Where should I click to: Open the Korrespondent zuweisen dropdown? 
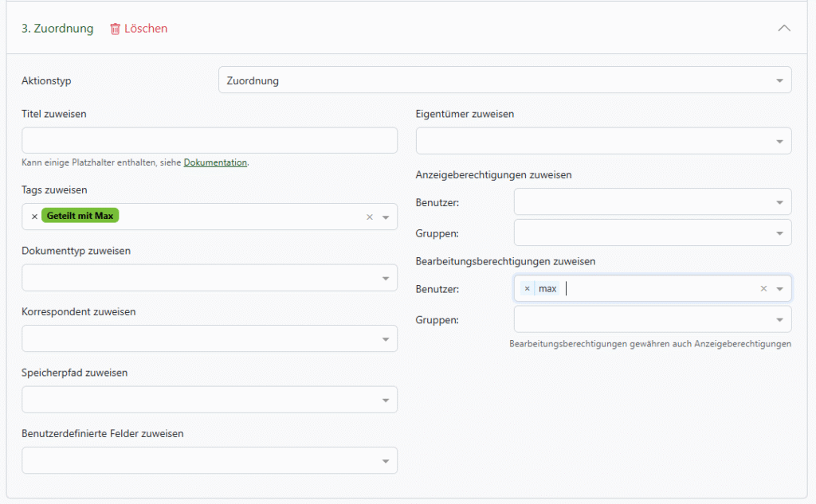[209, 338]
